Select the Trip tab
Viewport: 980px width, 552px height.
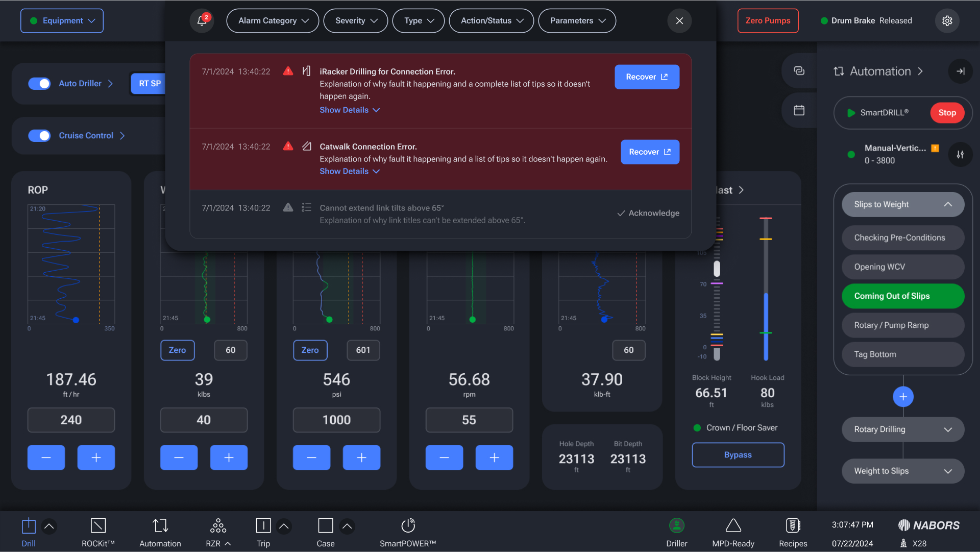263,532
